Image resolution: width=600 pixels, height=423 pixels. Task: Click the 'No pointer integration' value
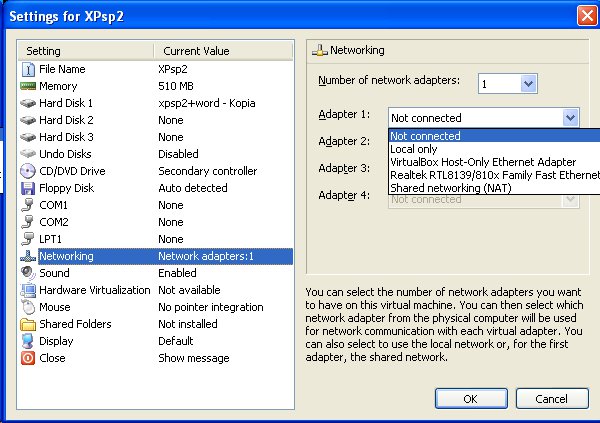(x=211, y=307)
